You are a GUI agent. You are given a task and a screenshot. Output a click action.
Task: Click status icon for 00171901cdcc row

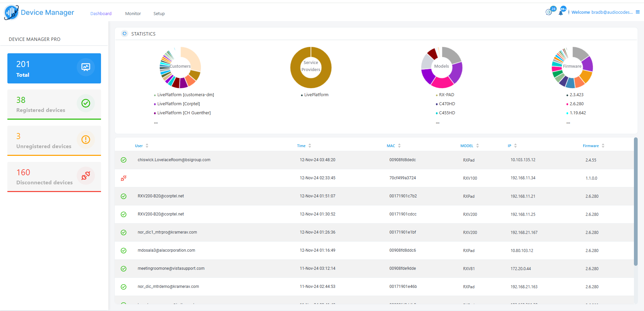click(123, 214)
